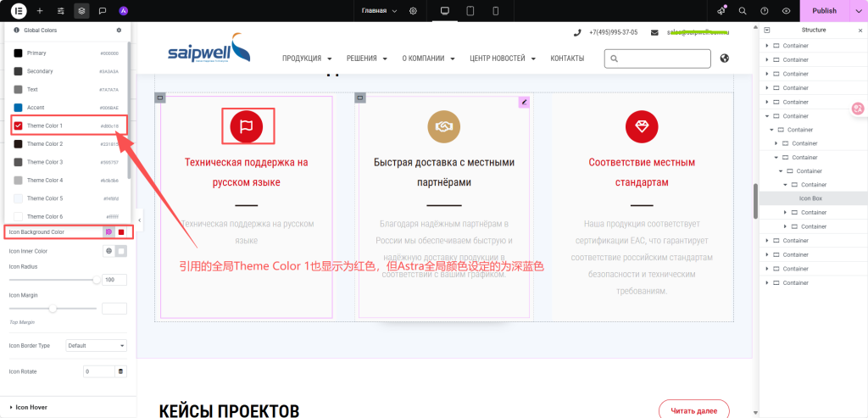This screenshot has width=868, height=418.
Task: Click the Читать далее button
Action: tap(693, 411)
